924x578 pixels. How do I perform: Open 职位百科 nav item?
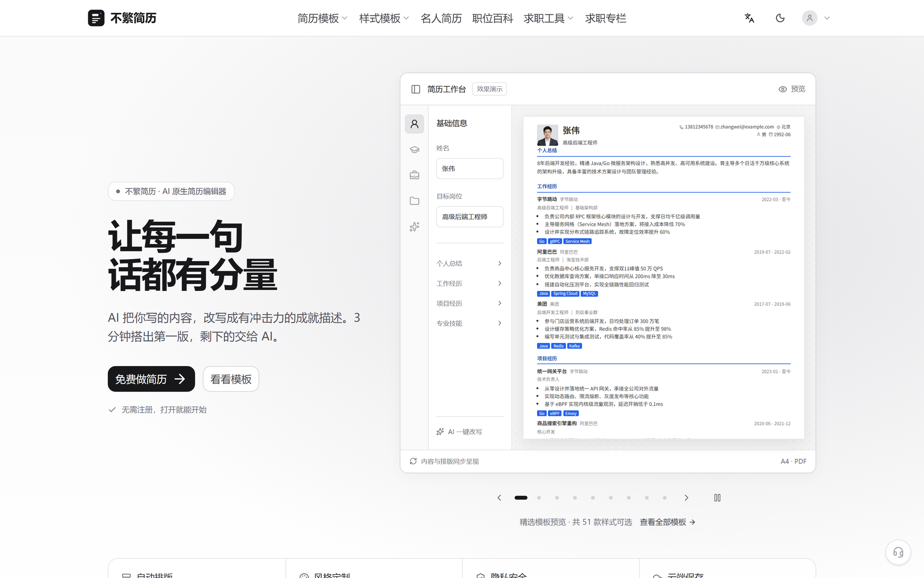click(x=492, y=18)
